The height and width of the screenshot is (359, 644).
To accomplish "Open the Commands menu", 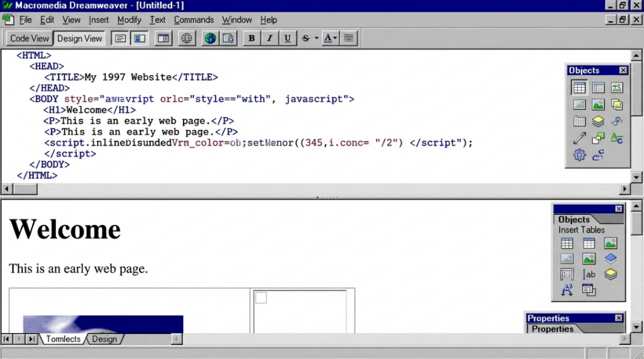I will [x=194, y=20].
